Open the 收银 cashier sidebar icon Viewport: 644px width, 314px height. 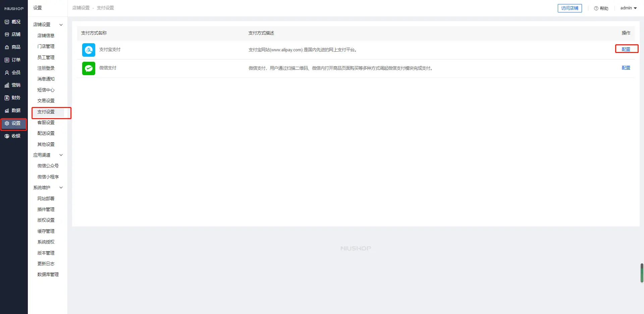(x=7, y=136)
